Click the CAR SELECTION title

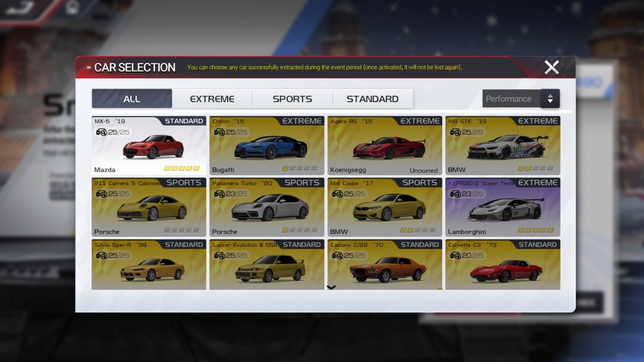tap(135, 67)
